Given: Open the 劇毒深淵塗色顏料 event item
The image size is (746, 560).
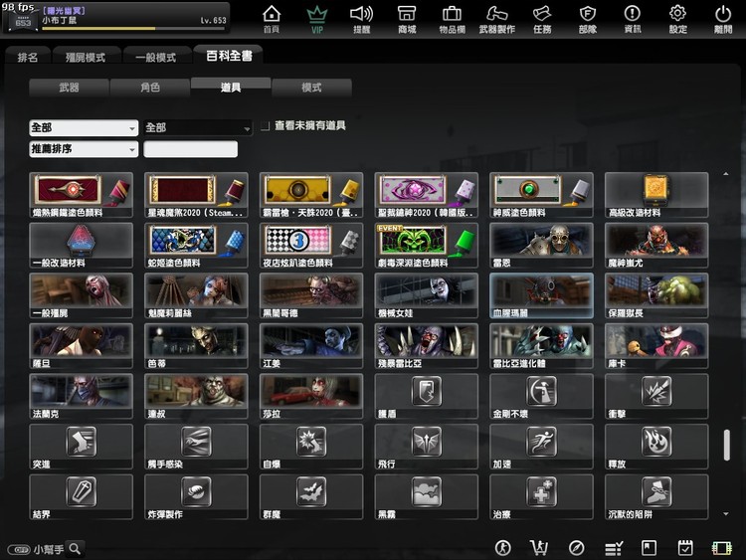Looking at the screenshot, I should [x=427, y=246].
